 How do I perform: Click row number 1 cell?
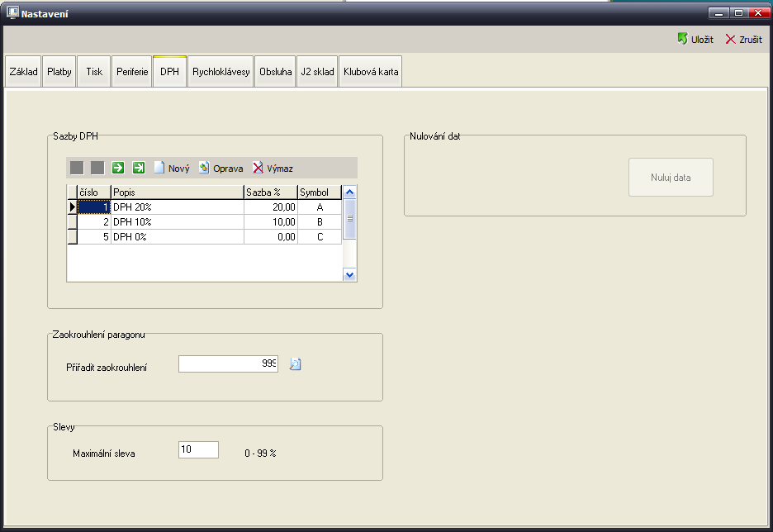coord(94,207)
